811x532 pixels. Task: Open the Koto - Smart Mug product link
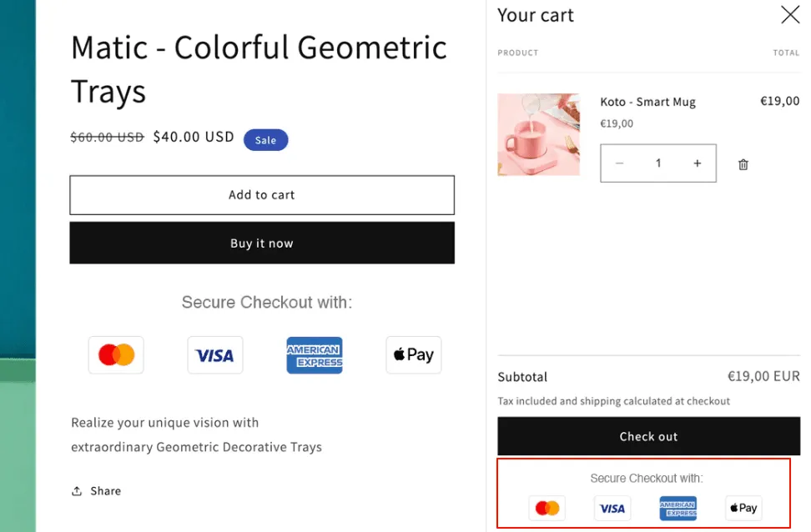tap(647, 102)
